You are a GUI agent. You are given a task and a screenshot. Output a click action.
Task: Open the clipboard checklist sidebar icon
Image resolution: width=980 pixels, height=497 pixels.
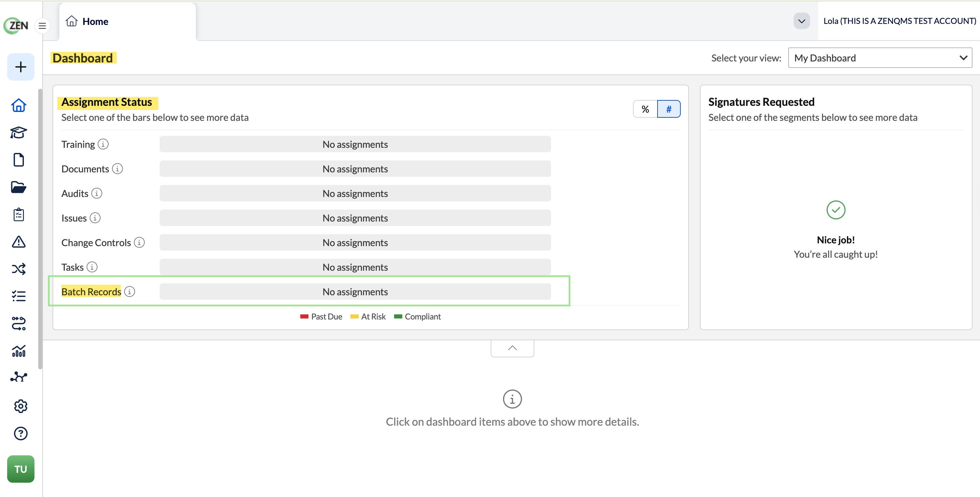click(19, 215)
